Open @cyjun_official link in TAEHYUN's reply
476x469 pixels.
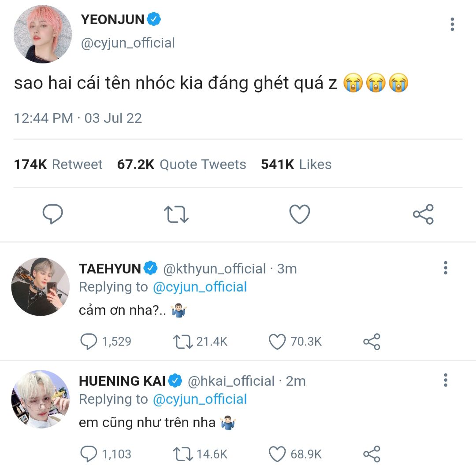200,287
